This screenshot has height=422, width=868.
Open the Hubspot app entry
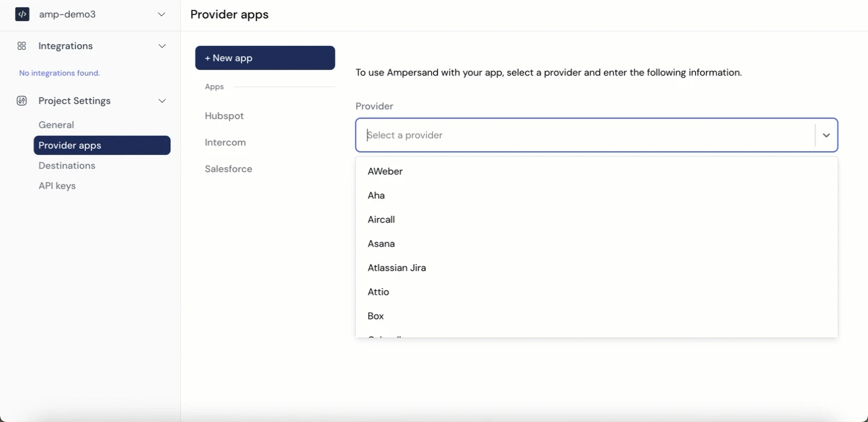tap(224, 116)
